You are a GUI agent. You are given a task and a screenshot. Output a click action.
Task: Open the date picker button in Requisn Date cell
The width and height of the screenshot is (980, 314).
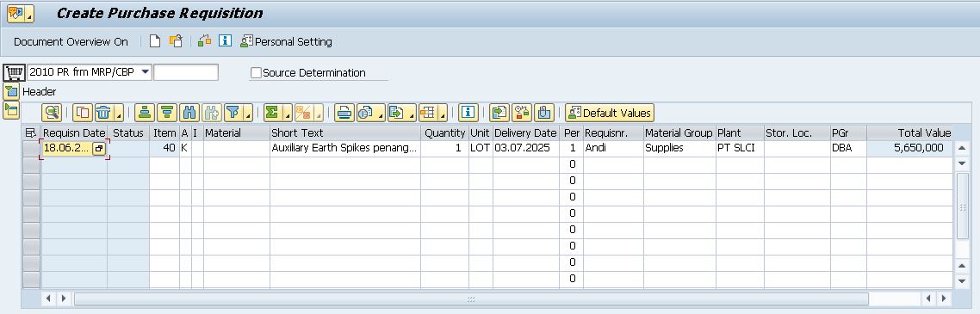[99, 149]
